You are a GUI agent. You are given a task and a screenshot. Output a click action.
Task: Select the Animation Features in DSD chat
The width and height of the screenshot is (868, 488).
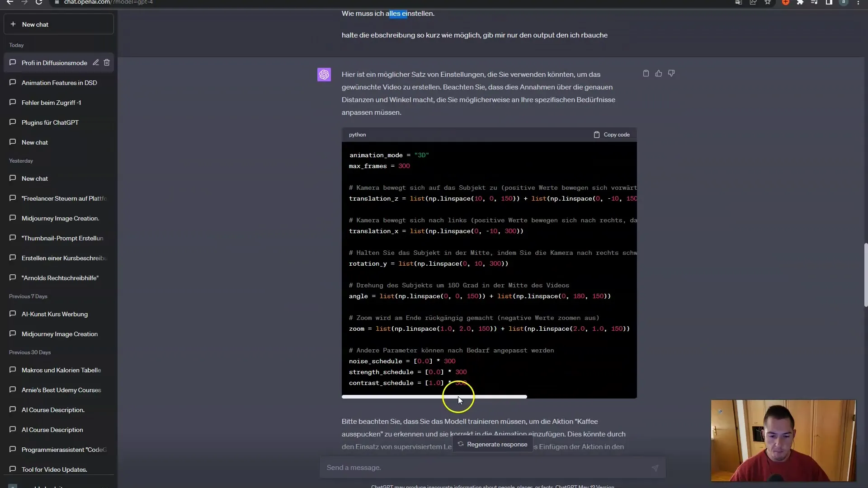pyautogui.click(x=59, y=82)
